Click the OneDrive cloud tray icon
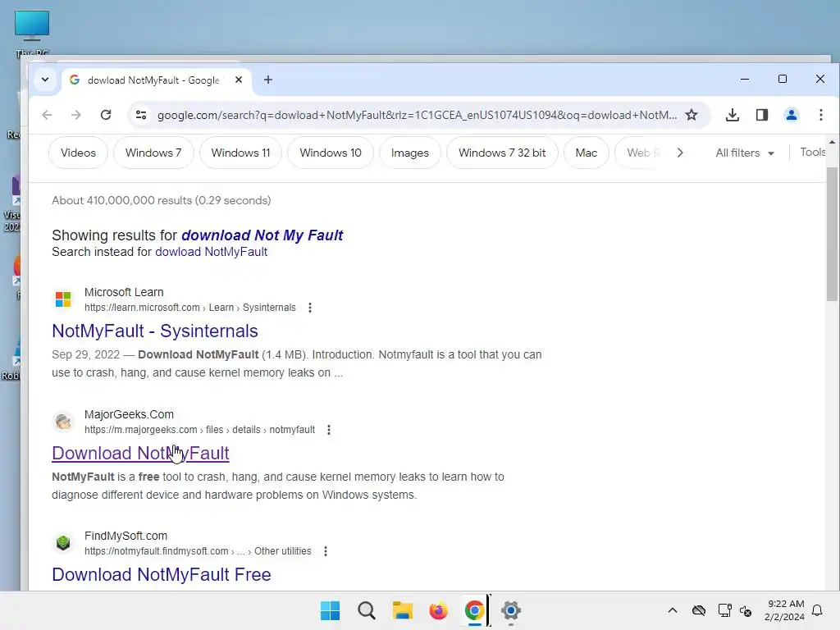Image resolution: width=840 pixels, height=630 pixels. click(699, 610)
